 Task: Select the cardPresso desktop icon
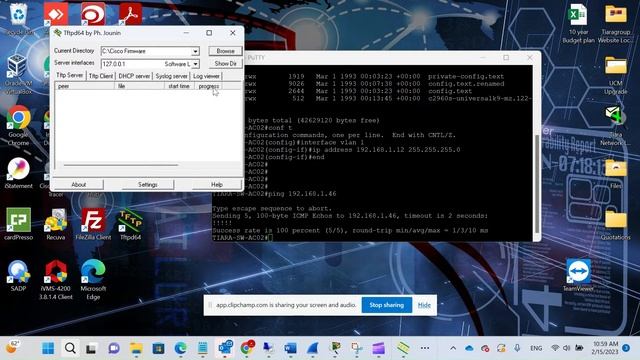point(18,224)
